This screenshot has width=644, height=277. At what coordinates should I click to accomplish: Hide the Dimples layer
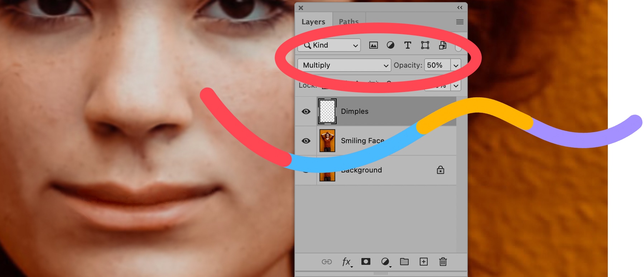[x=306, y=111]
